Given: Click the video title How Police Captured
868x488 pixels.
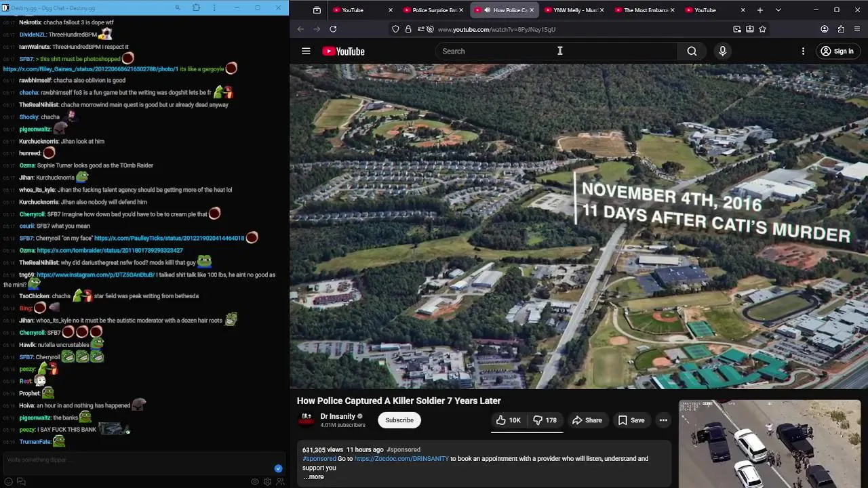Looking at the screenshot, I should click(399, 401).
